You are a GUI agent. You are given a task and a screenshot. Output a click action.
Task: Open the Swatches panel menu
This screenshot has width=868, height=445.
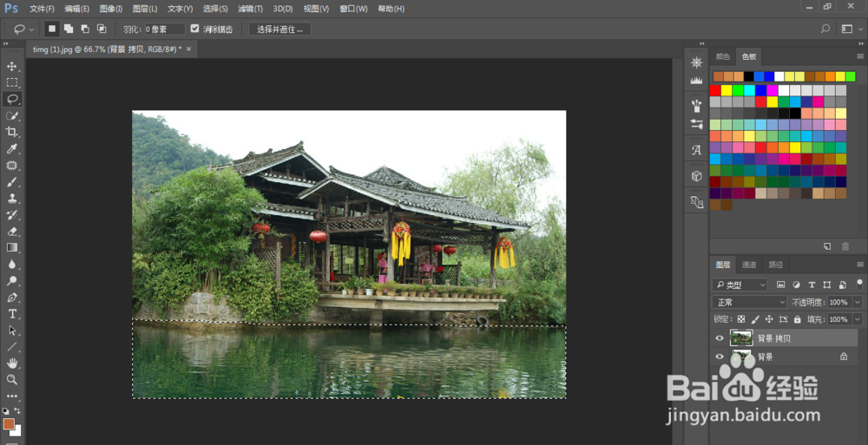(860, 56)
